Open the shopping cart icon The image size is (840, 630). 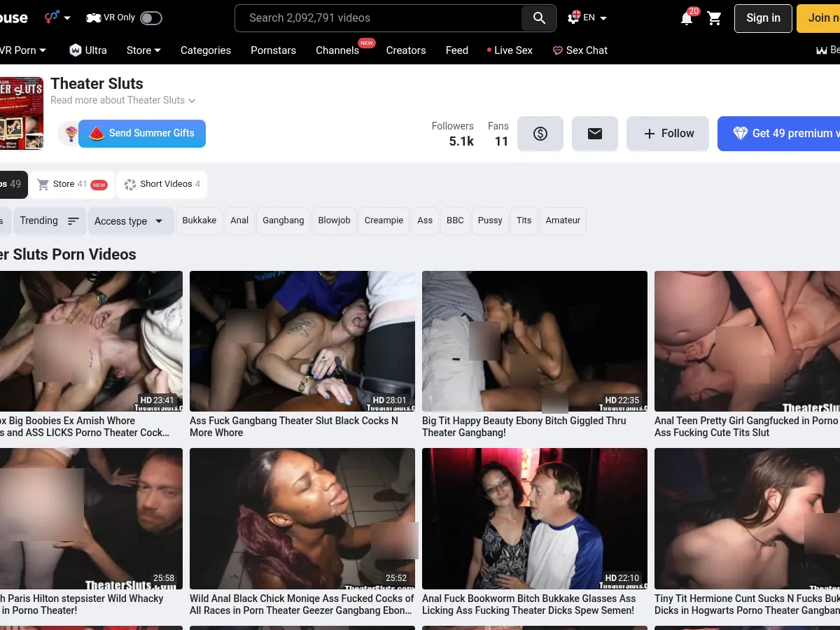(714, 18)
